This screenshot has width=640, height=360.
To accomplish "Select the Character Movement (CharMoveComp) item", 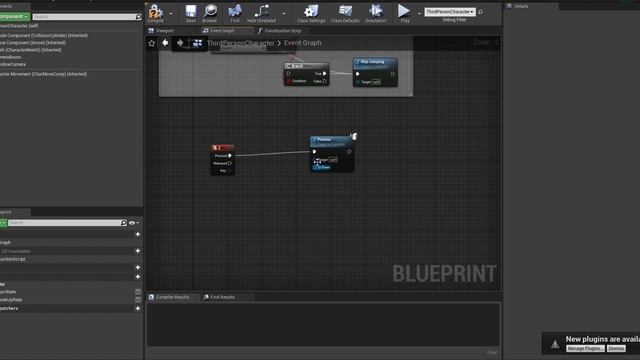I will point(43,74).
